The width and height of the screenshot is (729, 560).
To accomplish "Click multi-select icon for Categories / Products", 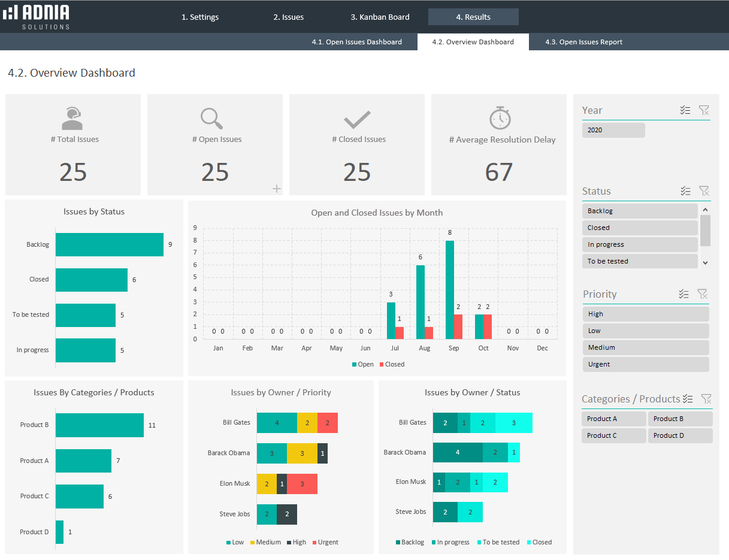I will (x=688, y=399).
